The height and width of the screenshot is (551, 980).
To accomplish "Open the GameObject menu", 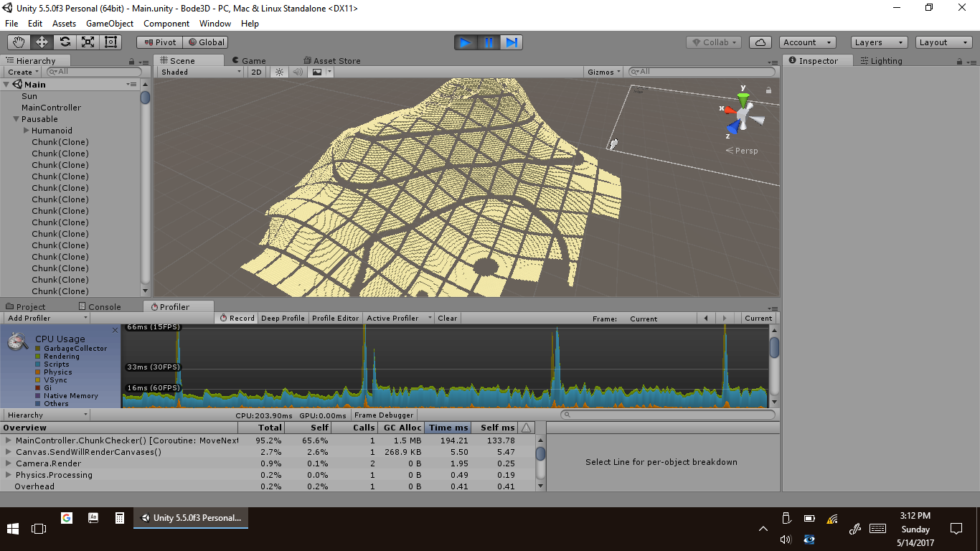I will click(109, 24).
